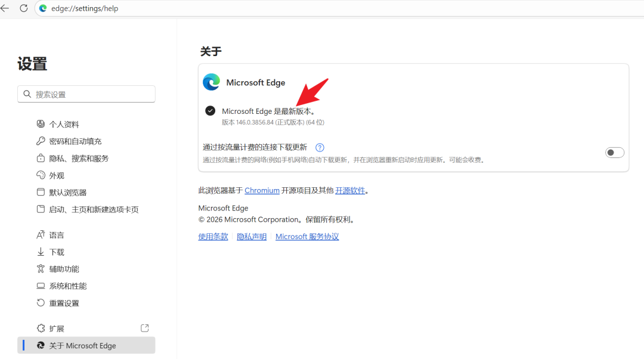Click the up-to-date checkmark icon
Screen dimensions: 644x359
tap(210, 110)
